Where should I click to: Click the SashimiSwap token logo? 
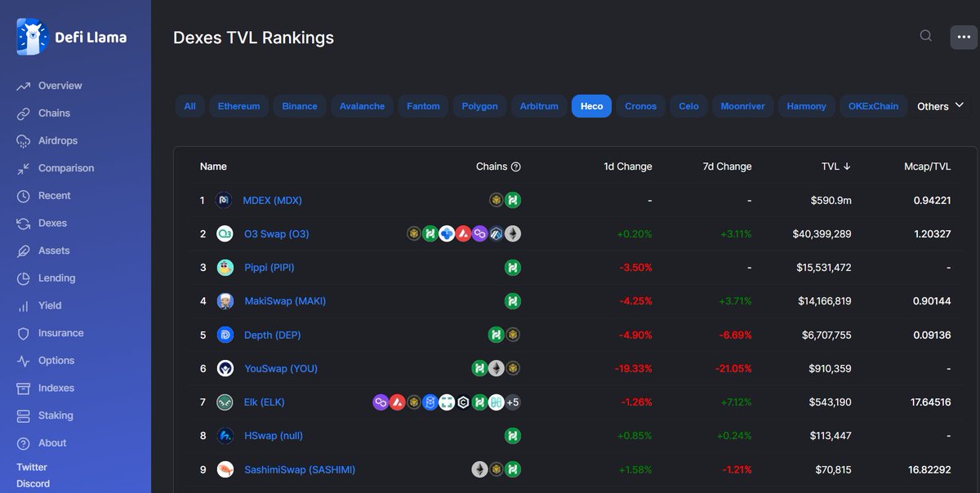point(225,469)
